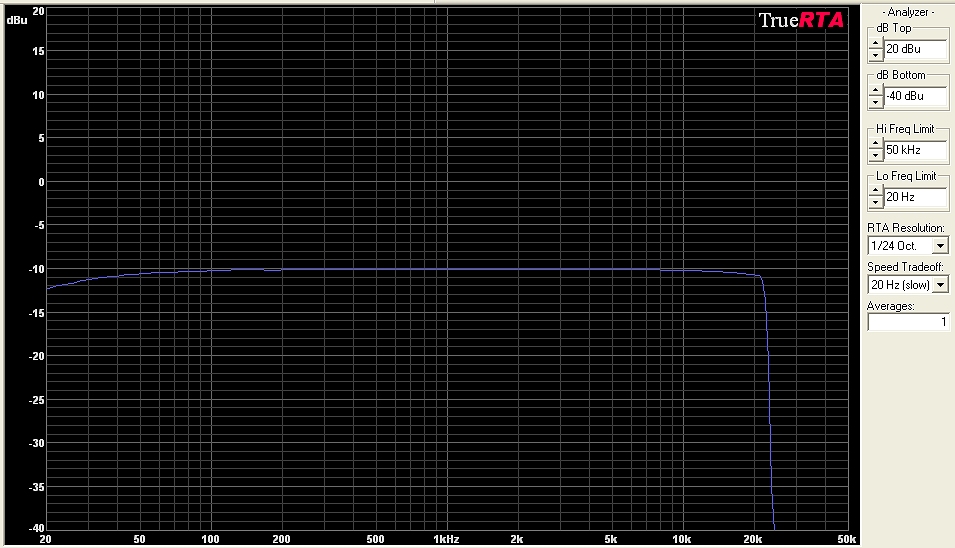Increase the dB Top value with up arrow
The image size is (955, 548).
[x=875, y=43]
